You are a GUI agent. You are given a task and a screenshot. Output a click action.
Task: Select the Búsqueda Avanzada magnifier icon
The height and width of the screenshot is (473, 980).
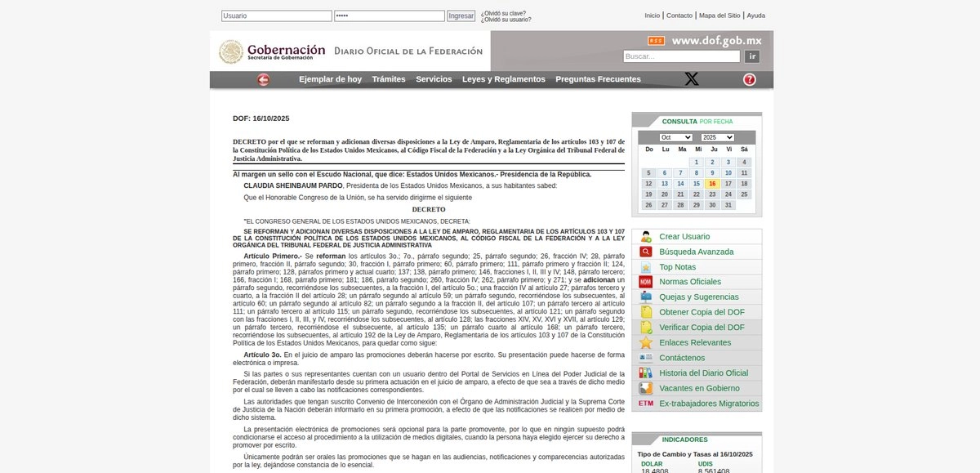point(645,252)
